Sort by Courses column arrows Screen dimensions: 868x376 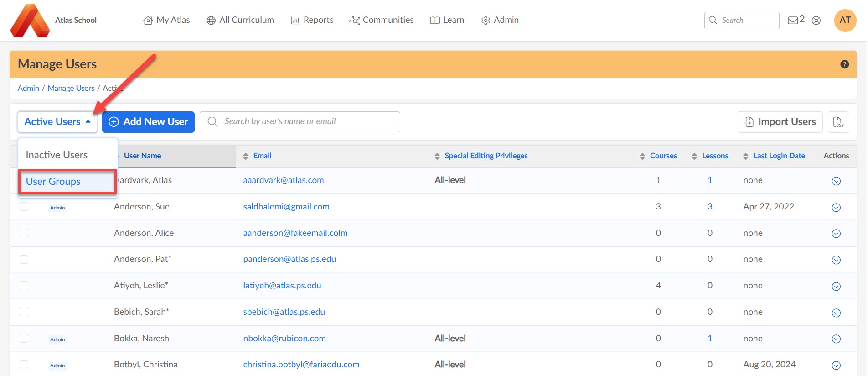coord(642,156)
